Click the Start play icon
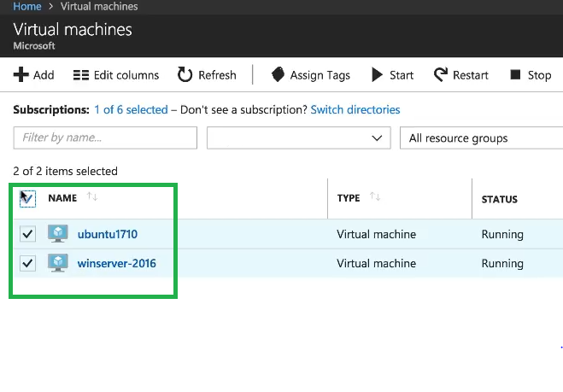The image size is (563, 392). tap(377, 74)
